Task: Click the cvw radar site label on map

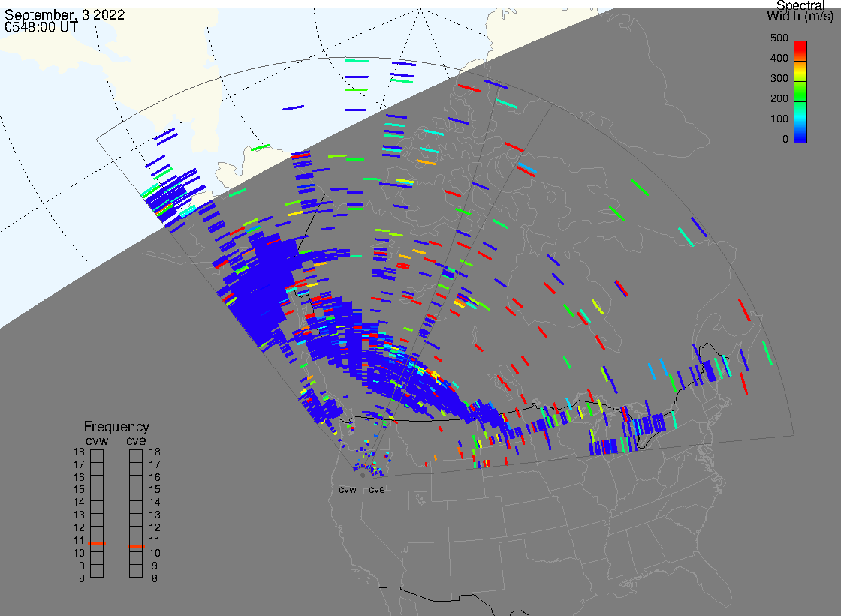Action: 348,490
